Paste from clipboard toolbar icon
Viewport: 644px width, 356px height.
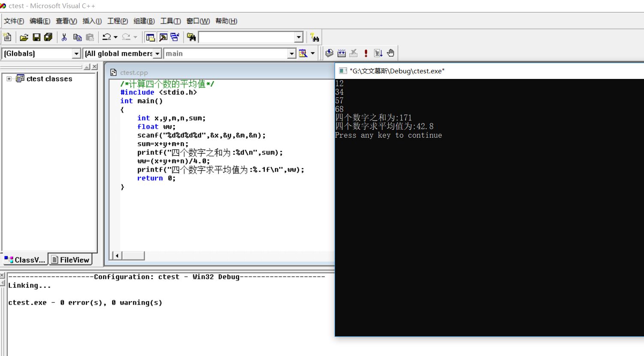[x=90, y=37]
